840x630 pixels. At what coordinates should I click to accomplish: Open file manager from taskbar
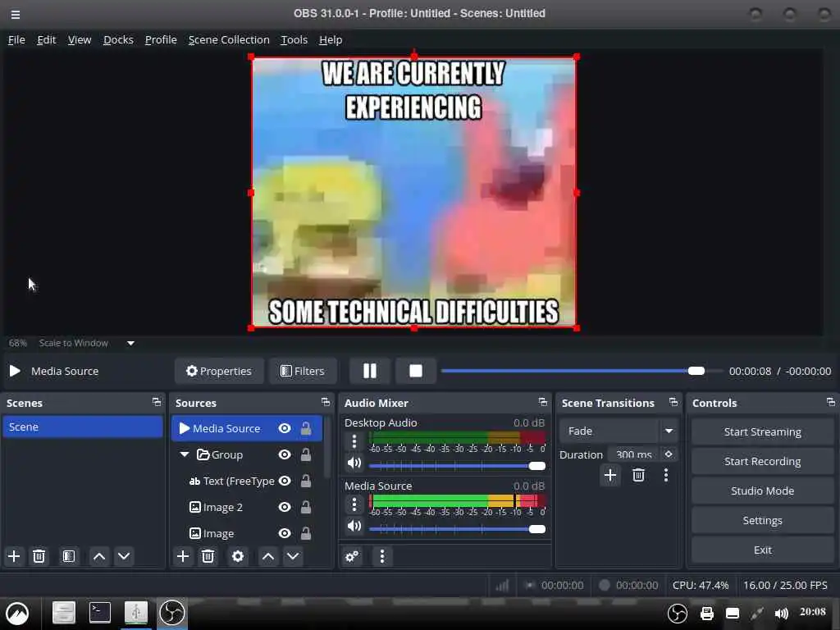[63, 613]
